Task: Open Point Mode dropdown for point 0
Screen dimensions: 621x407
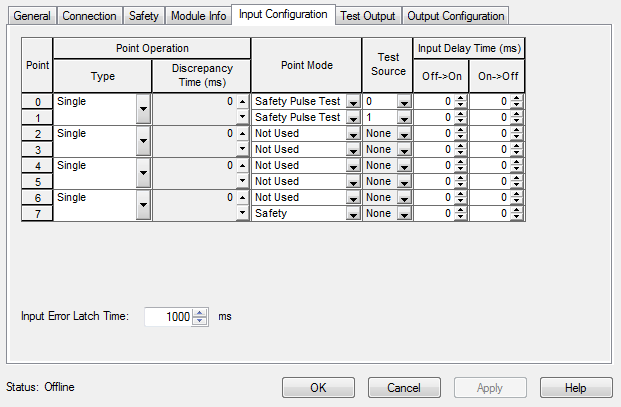Action: pyautogui.click(x=352, y=102)
